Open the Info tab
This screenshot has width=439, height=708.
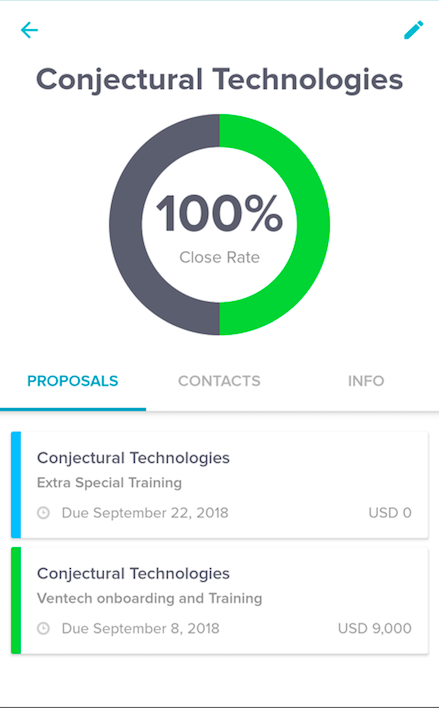point(366,381)
